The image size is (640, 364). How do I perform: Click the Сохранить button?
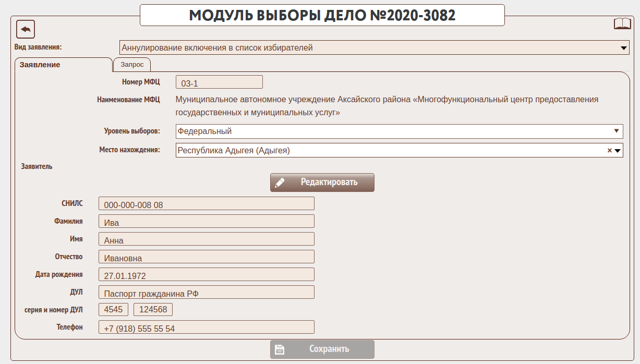point(322,349)
